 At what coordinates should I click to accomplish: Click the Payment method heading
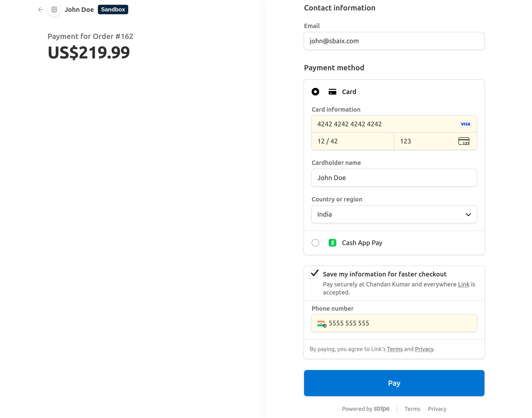(x=334, y=67)
